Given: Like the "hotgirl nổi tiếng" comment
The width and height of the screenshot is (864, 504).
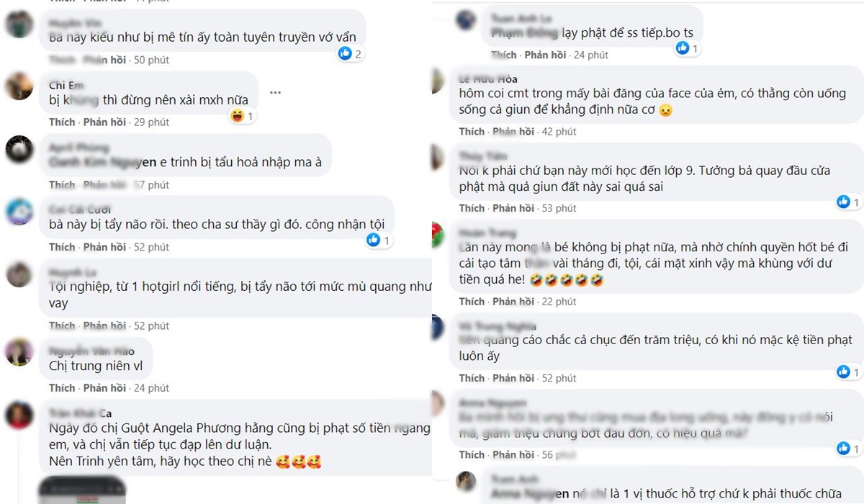Looking at the screenshot, I should point(62,326).
